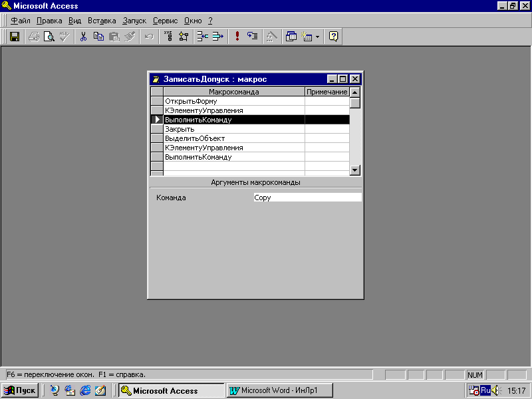This screenshot has height=399, width=532.
Task: Select the ОткрытьФорму macro action cell
Action: click(x=234, y=101)
